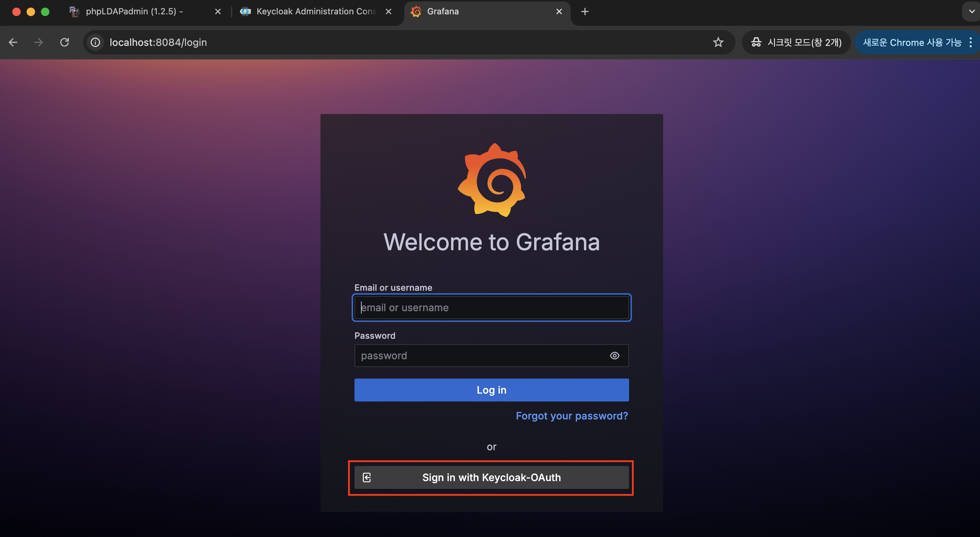Open Chrome three-dot menu
Screen dimensions: 980x537
pyautogui.click(x=970, y=42)
